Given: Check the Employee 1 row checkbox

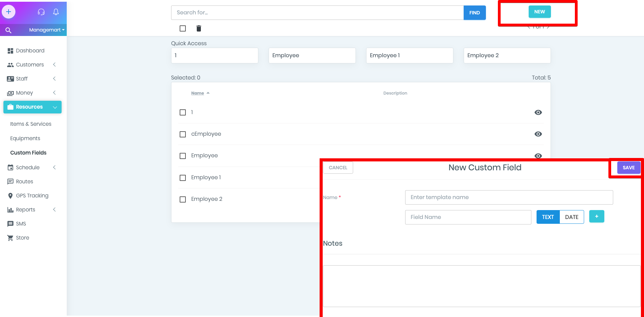Looking at the screenshot, I should point(183,178).
